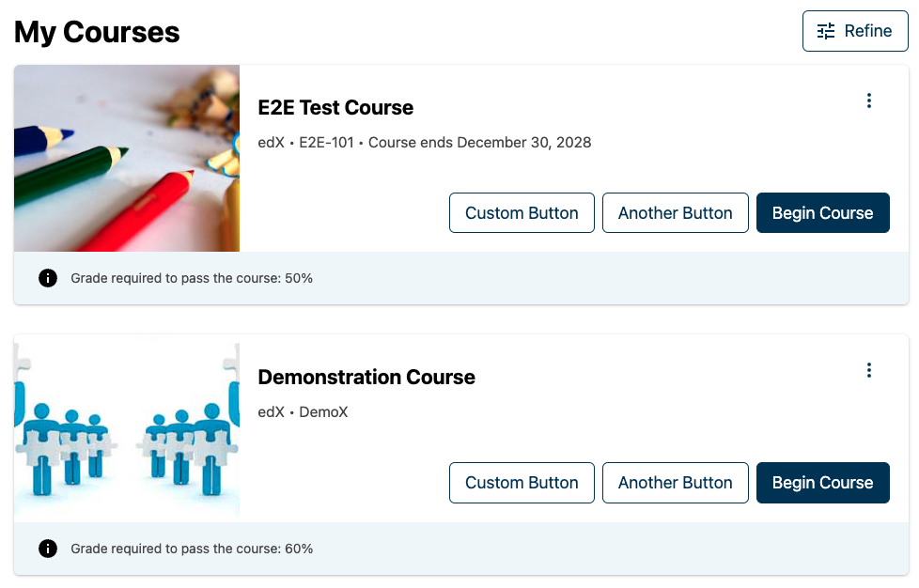Click the 50% passing grade banner text
This screenshot has width=919, height=588.
tap(192, 279)
